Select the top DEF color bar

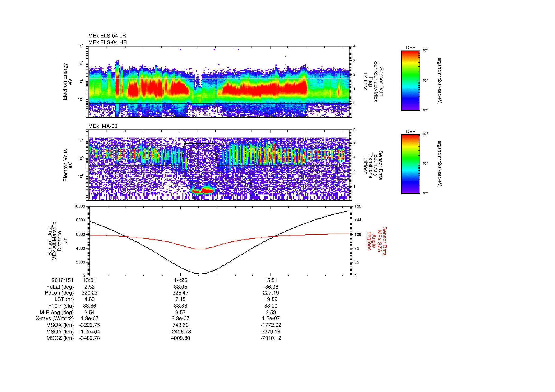pyautogui.click(x=410, y=80)
